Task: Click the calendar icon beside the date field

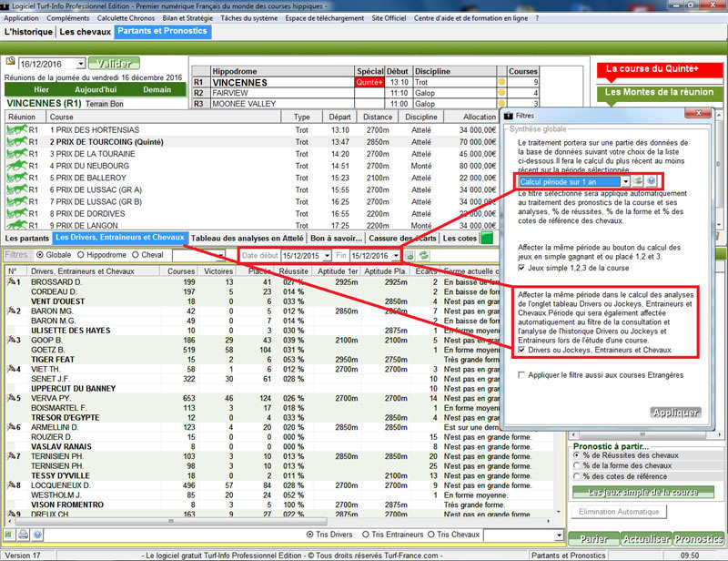Action: tap(11, 64)
